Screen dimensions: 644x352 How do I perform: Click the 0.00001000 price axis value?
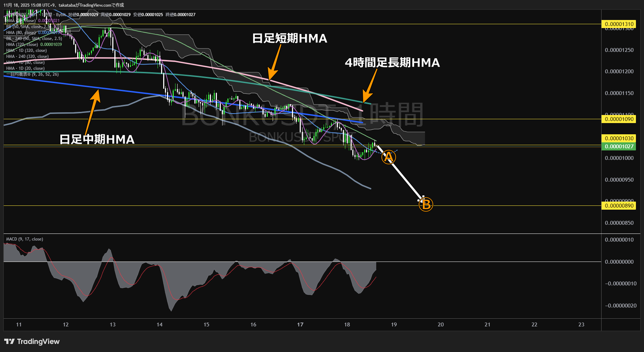pyautogui.click(x=619, y=158)
